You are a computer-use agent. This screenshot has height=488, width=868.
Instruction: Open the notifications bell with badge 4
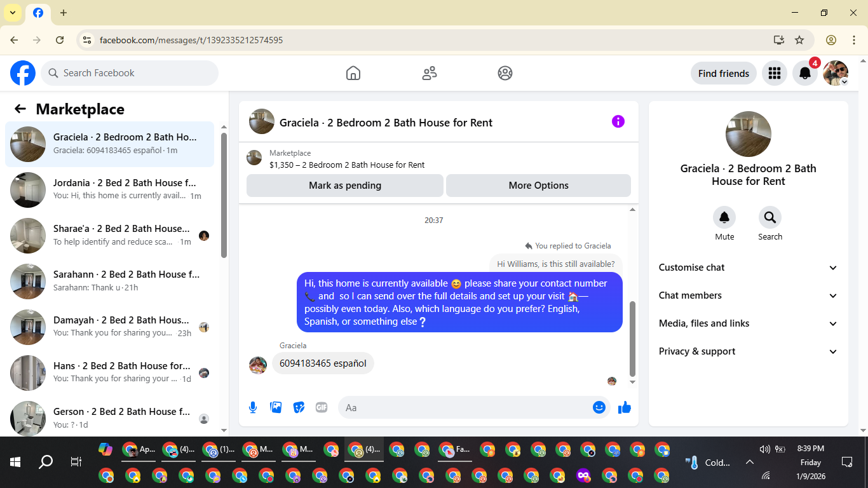(805, 73)
